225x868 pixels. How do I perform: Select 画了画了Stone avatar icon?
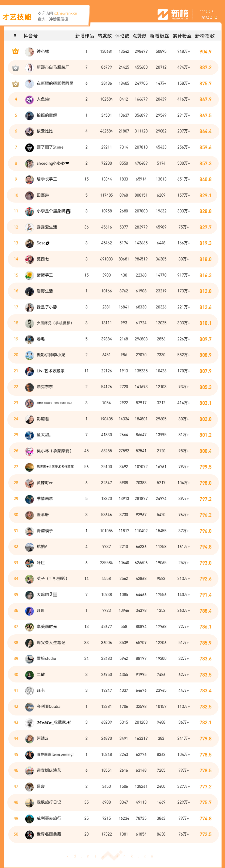pos(30,147)
